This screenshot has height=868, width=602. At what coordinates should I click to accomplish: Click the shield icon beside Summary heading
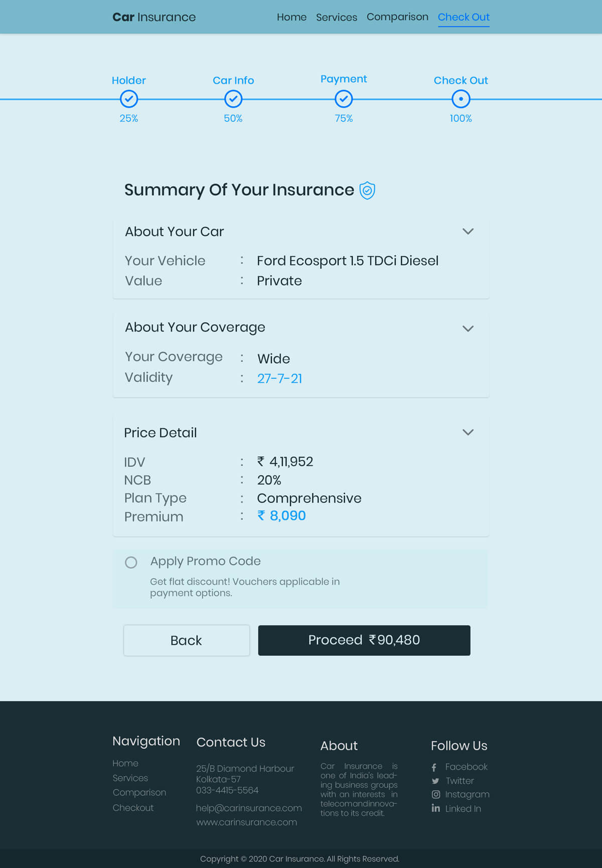point(367,191)
